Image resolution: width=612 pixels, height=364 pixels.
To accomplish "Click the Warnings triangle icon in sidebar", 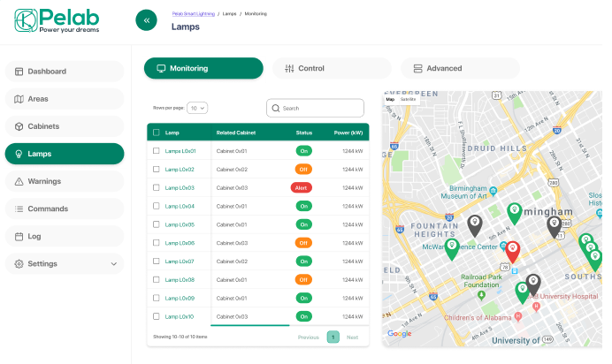I will [19, 181].
